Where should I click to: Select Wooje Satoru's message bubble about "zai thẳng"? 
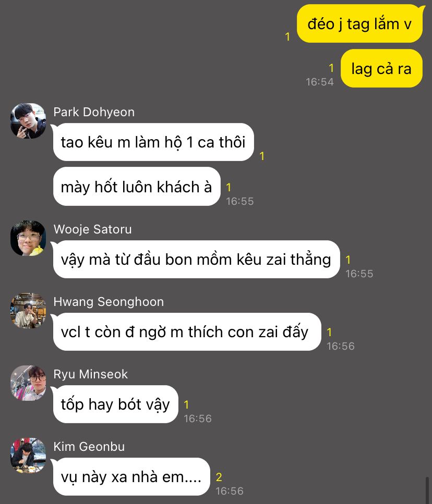pos(197,260)
